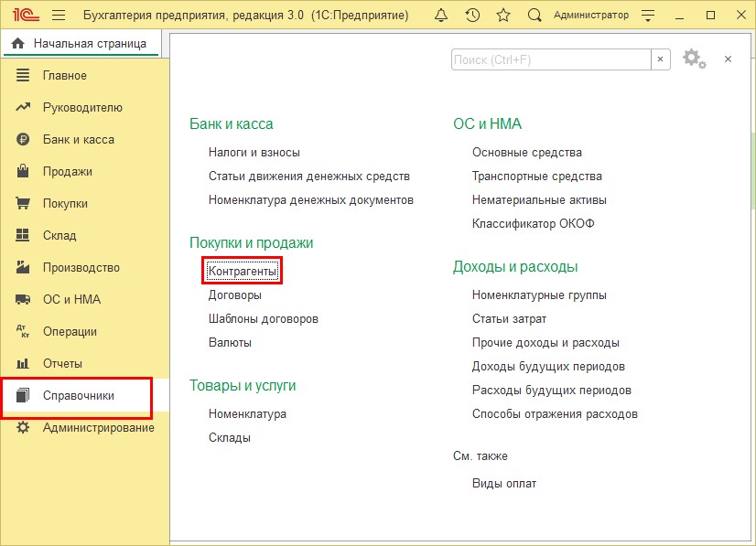756x546 pixels.
Task: Open the Администрирование sidebar section
Action: coord(98,427)
